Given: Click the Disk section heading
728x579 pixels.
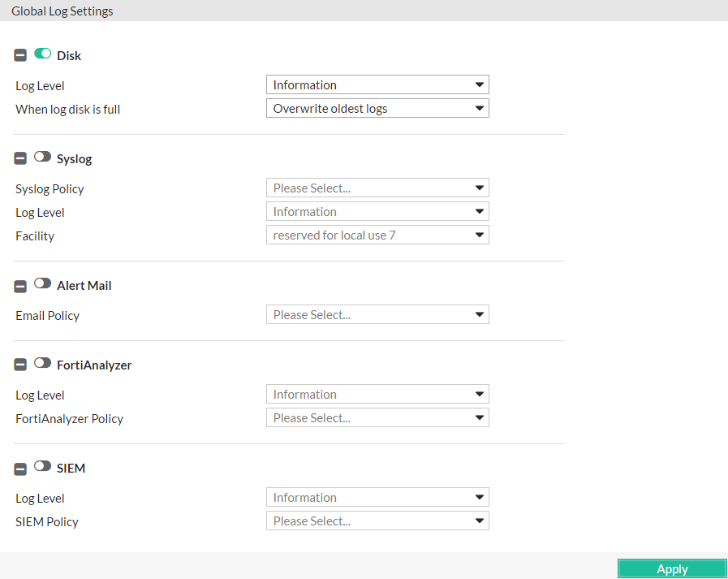Looking at the screenshot, I should pos(69,56).
